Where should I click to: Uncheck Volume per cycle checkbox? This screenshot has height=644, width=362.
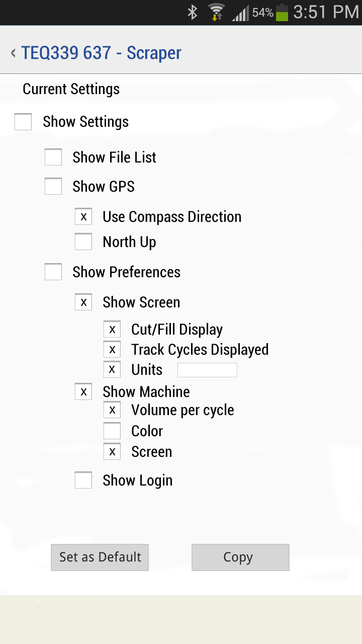click(x=112, y=410)
